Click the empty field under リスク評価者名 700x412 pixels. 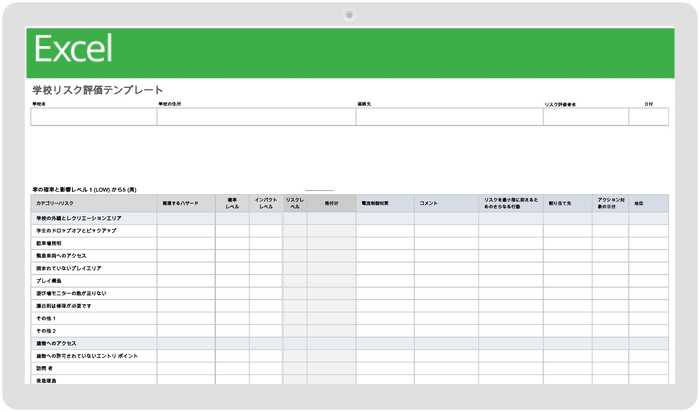pyautogui.click(x=586, y=117)
